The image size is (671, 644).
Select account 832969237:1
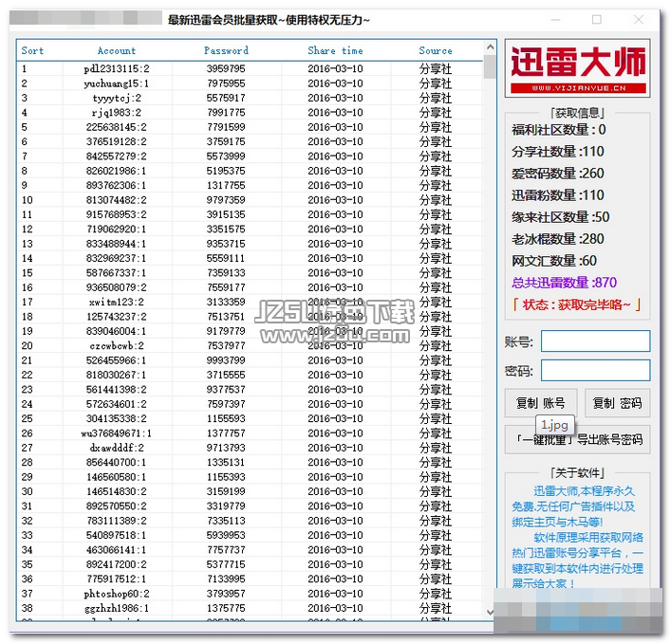point(117,258)
